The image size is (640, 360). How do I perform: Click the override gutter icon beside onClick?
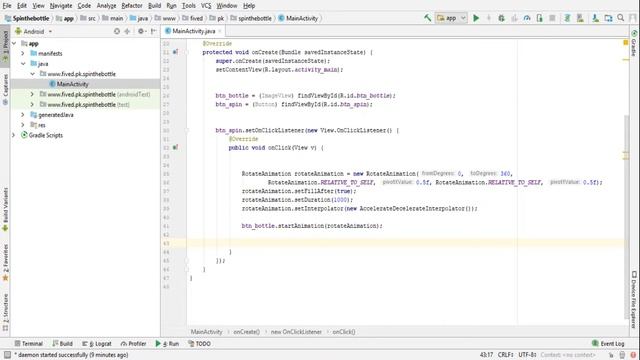tap(175, 147)
